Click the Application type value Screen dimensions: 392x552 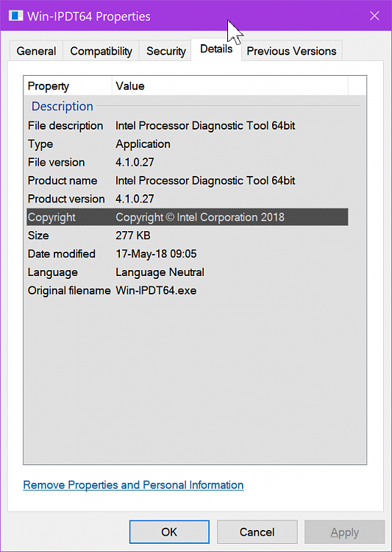143,144
